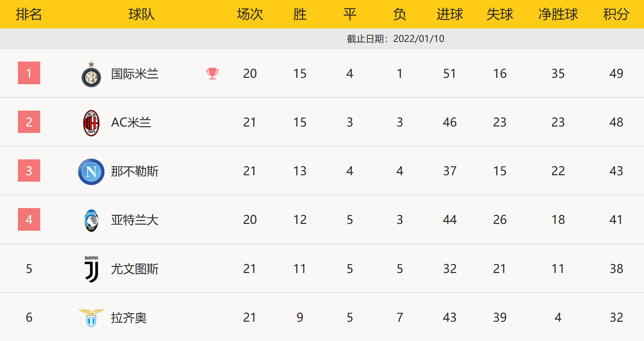This screenshot has height=341, width=644.
Task: Click 拉齐奥 team name
Action: tap(129, 318)
